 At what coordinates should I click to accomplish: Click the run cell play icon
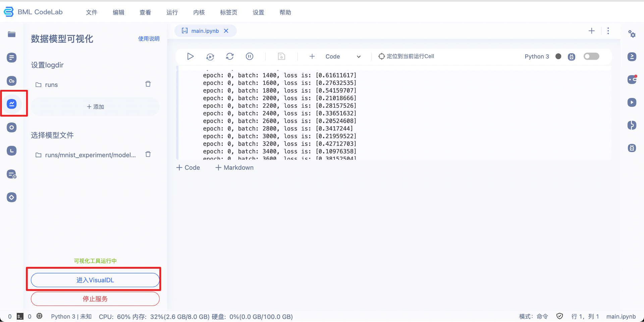190,56
